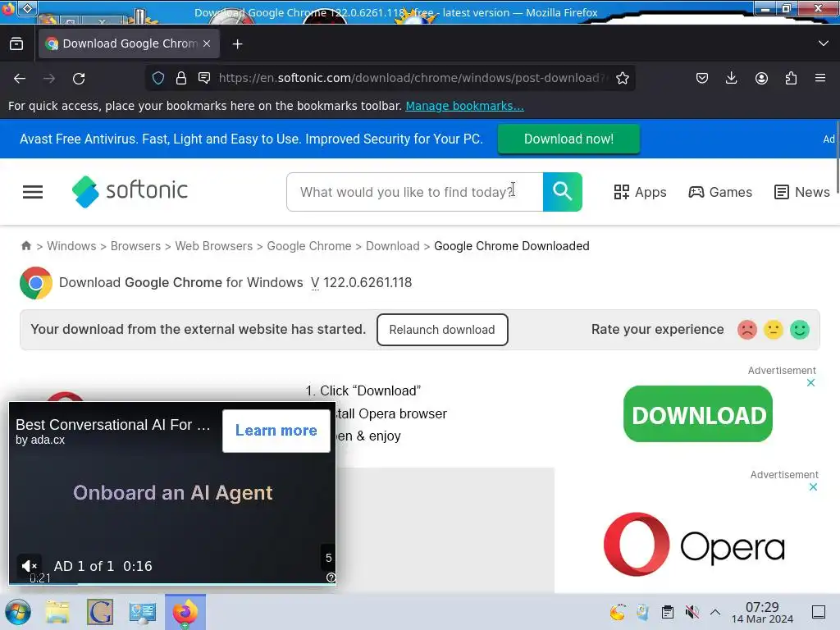This screenshot has height=630, width=840.
Task: Open the Firefox View icon
Action: (x=16, y=43)
